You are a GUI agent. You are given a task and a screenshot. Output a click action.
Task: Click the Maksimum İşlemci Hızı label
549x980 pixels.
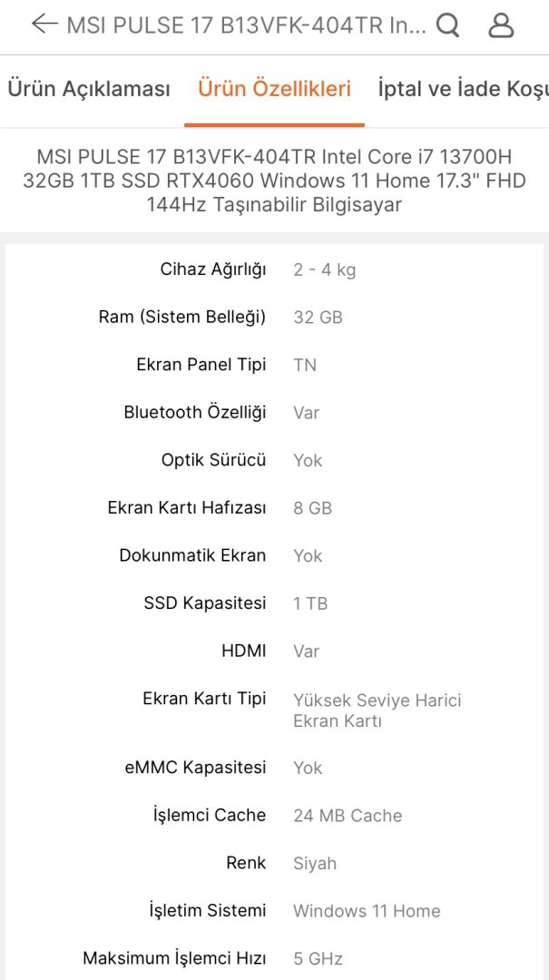(174, 958)
